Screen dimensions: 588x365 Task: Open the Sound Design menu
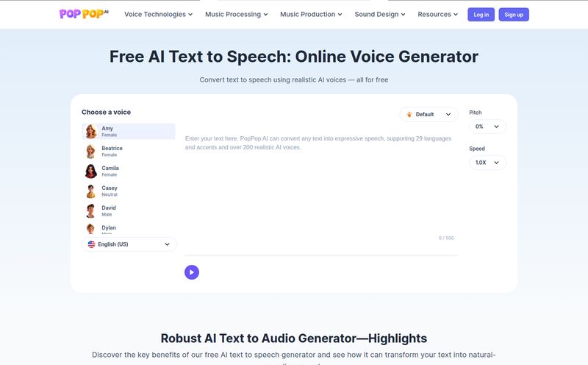click(x=380, y=14)
